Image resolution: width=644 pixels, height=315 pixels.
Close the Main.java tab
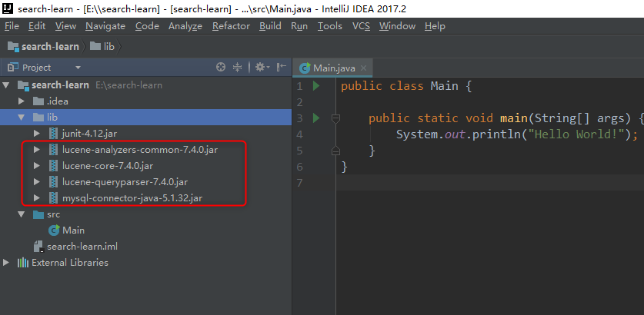(x=363, y=68)
